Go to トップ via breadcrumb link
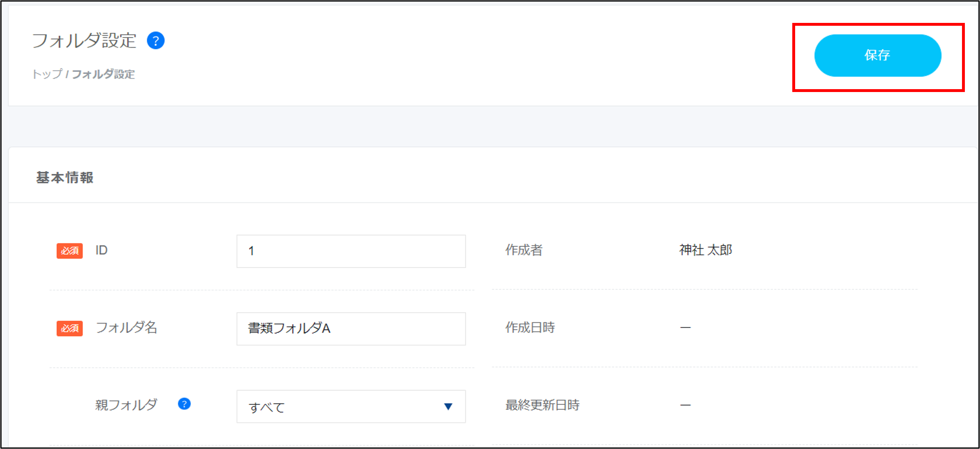The height and width of the screenshot is (449, 980). click(x=47, y=74)
